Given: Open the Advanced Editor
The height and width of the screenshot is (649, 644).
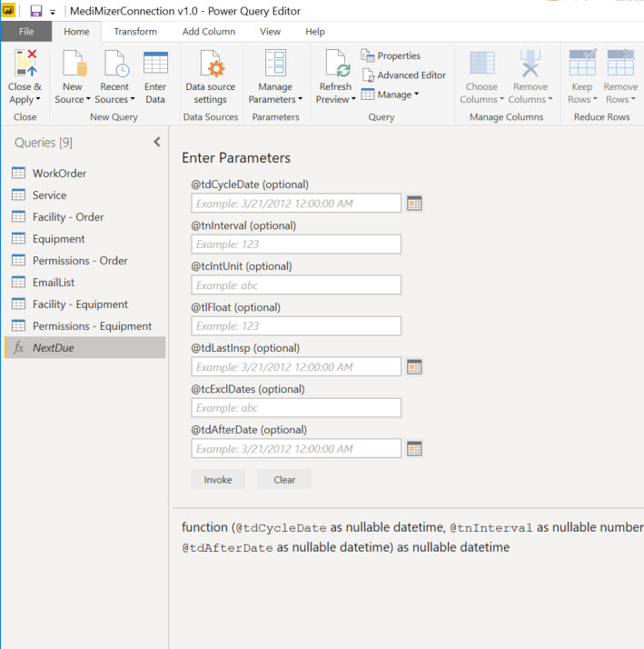Looking at the screenshot, I should (404, 75).
